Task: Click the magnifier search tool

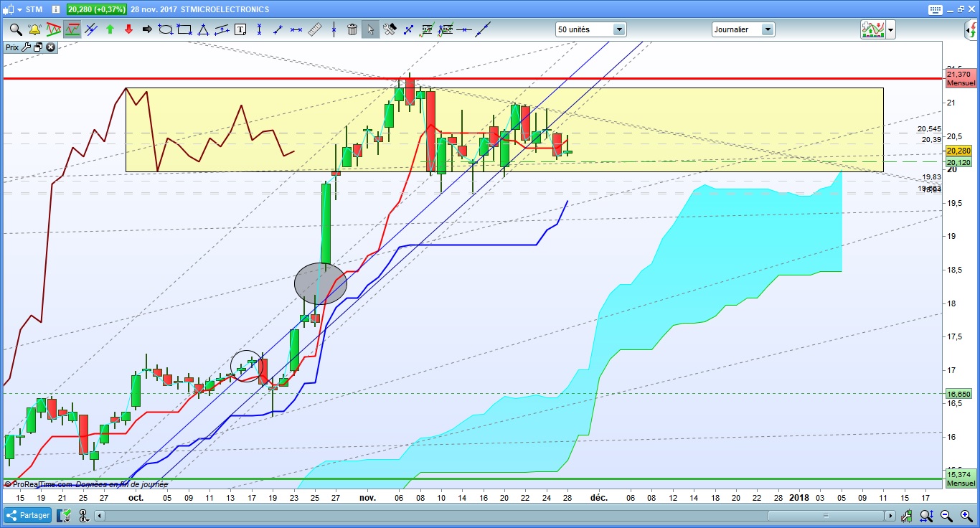Action: tap(16, 29)
